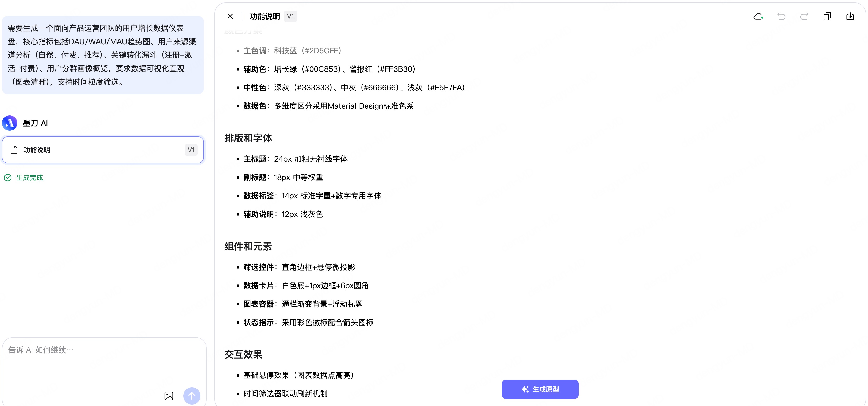Focus the 告诉 AI 如何继续 input box
Viewport: 868px width, 406px height.
[x=104, y=350]
